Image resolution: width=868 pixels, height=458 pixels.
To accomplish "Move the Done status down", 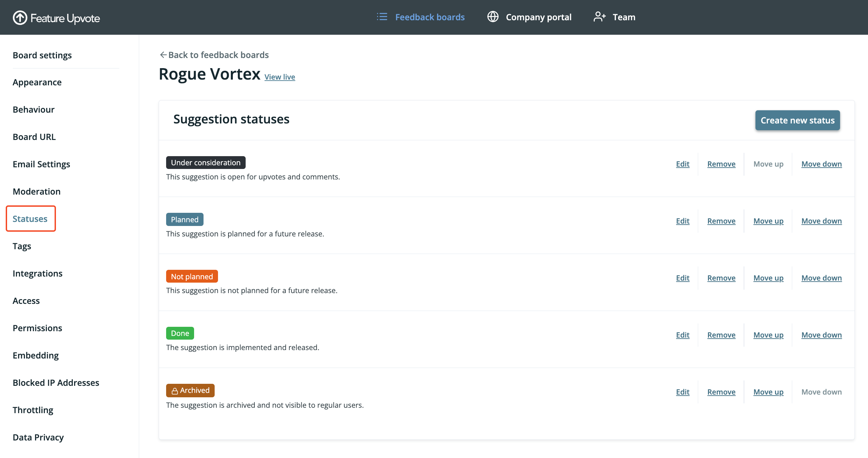I will pos(821,335).
